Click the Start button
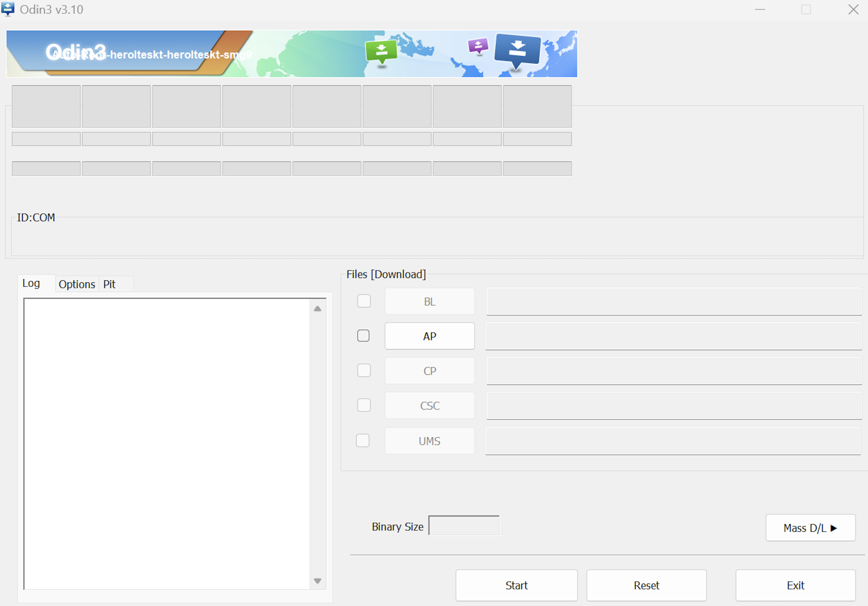868x606 pixels. click(x=516, y=585)
